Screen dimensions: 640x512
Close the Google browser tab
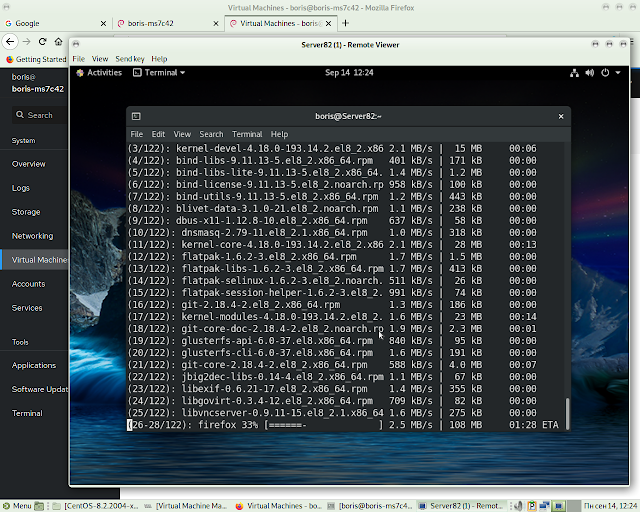(x=103, y=23)
